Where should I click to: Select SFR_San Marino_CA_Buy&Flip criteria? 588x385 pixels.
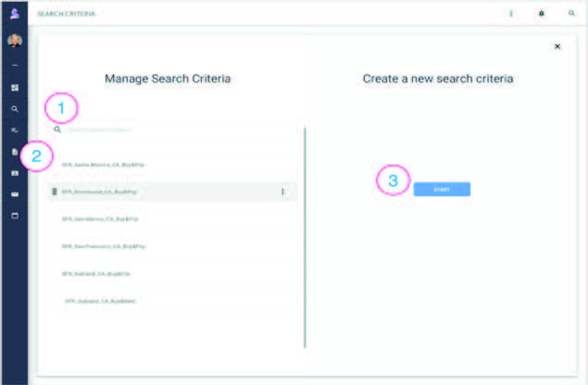click(x=172, y=219)
